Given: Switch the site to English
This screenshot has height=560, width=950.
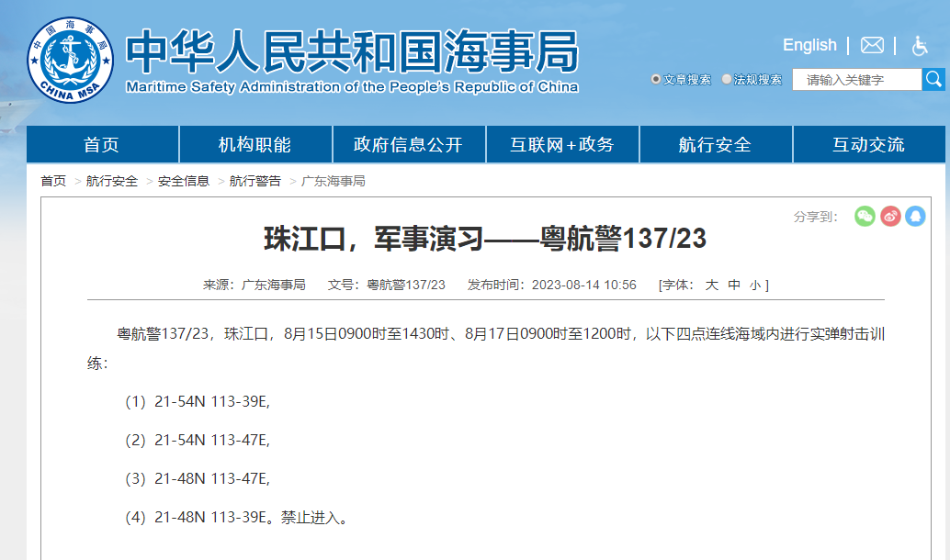Looking at the screenshot, I should pos(809,45).
